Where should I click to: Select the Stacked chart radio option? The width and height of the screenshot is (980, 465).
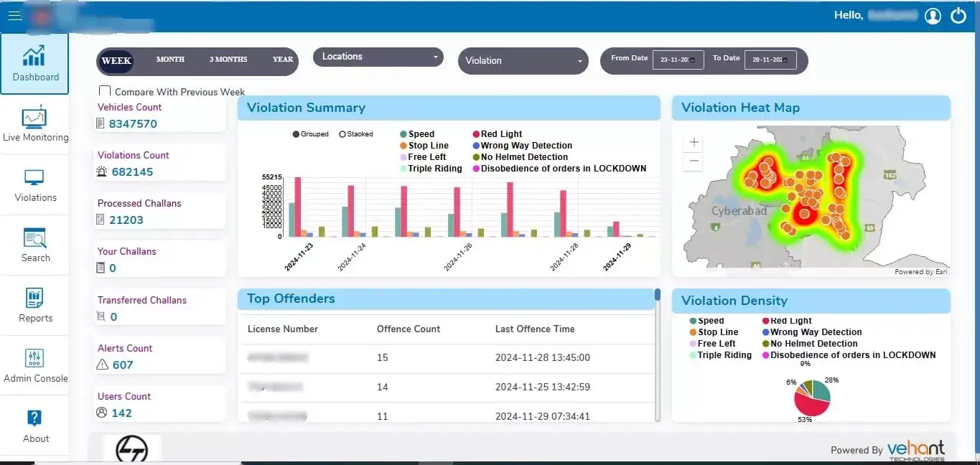click(342, 134)
